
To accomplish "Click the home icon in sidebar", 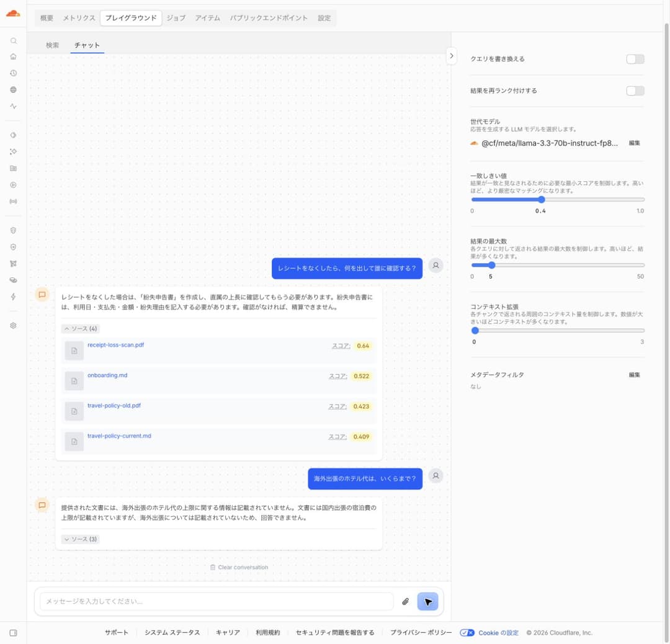I will [13, 56].
